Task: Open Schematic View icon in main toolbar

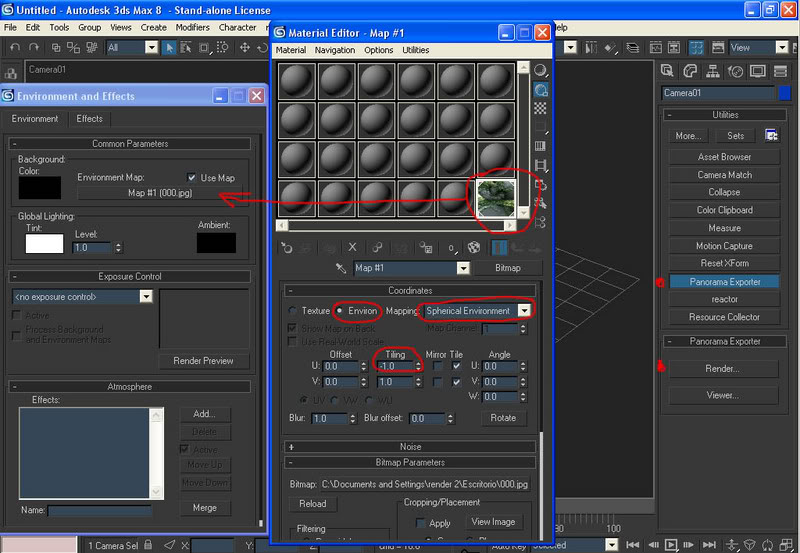Action: pyautogui.click(x=674, y=47)
